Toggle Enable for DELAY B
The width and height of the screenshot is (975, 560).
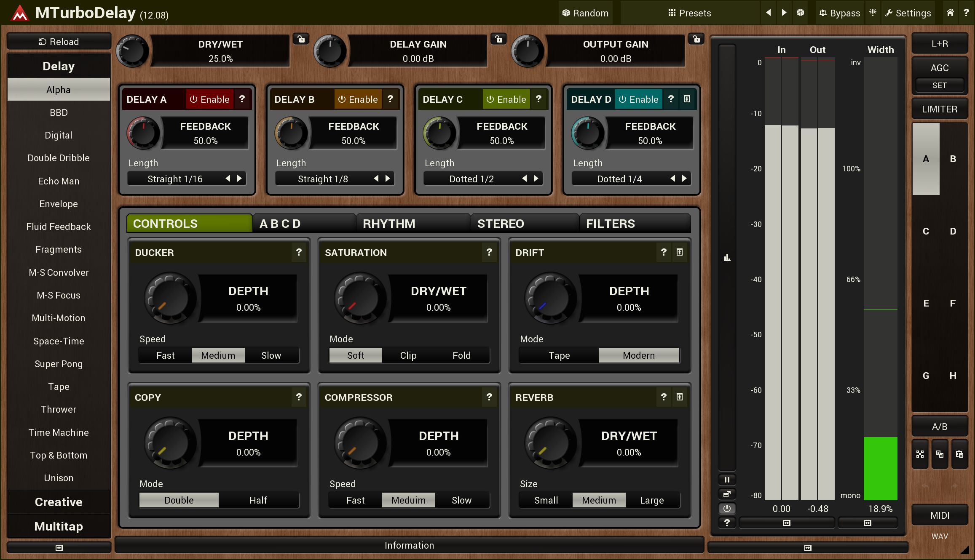pyautogui.click(x=358, y=99)
